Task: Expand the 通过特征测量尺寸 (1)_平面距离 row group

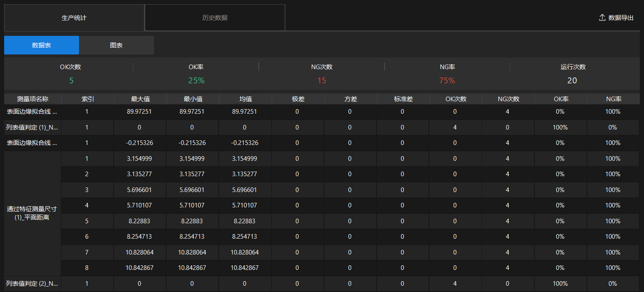Action: pos(32,213)
